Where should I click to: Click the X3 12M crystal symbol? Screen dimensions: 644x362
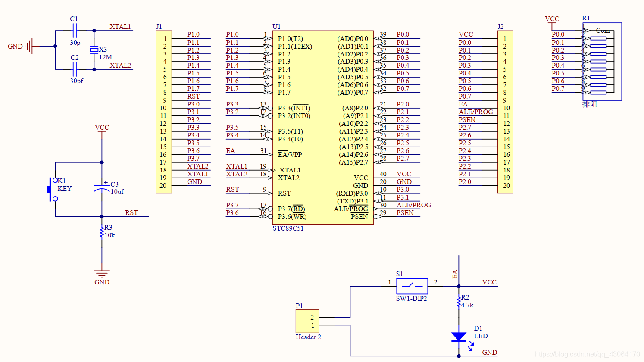pyautogui.click(x=94, y=50)
